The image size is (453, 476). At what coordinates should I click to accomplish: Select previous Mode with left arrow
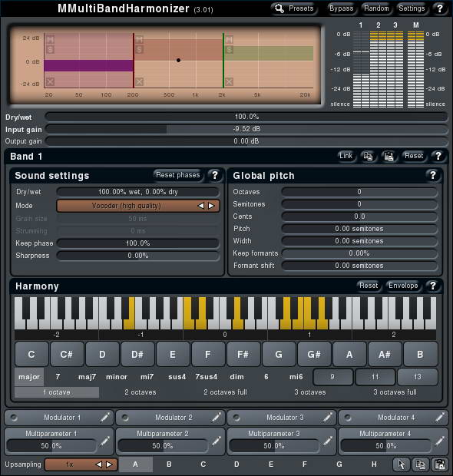pyautogui.click(x=200, y=206)
